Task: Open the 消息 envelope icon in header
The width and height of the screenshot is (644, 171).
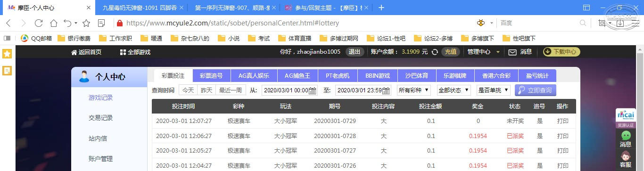Action: [x=512, y=52]
